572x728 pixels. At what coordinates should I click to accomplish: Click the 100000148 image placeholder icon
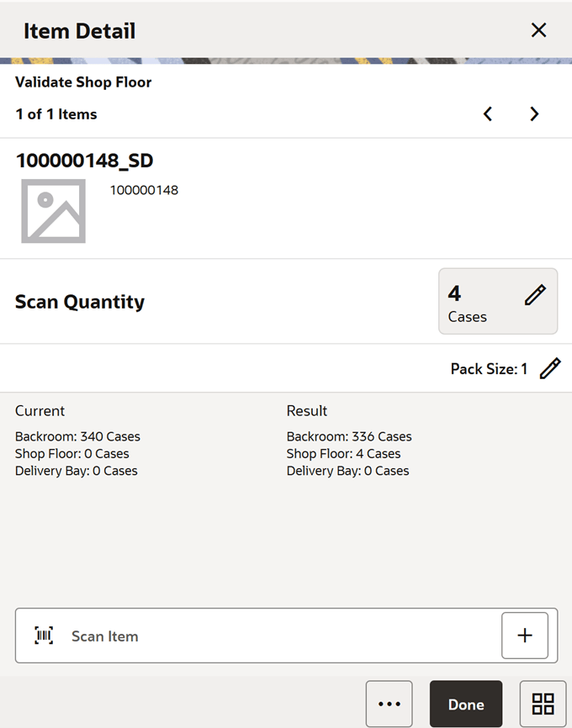[53, 211]
